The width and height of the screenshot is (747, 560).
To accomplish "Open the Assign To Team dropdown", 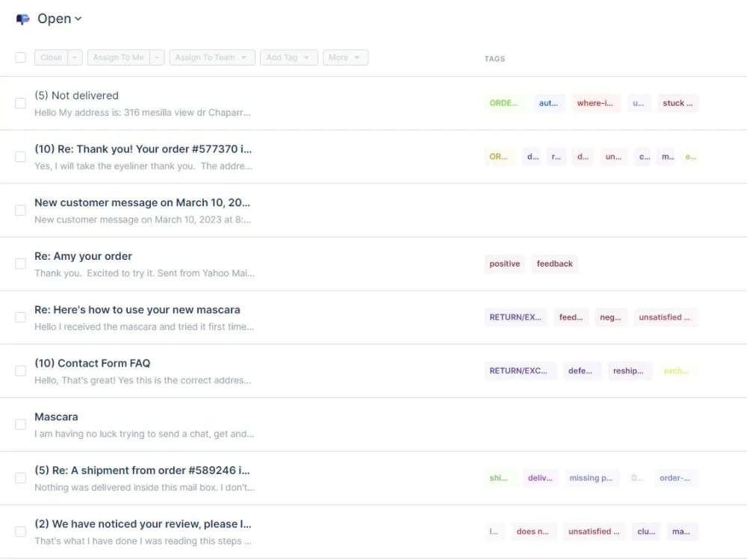I will [x=212, y=57].
